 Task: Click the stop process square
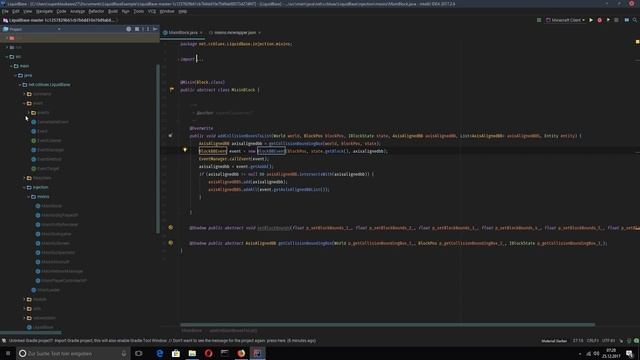[616, 20]
